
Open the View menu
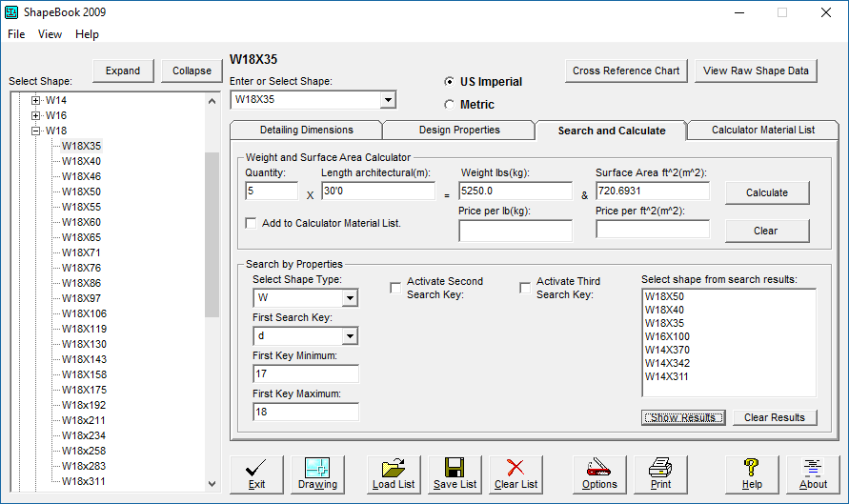(x=50, y=34)
